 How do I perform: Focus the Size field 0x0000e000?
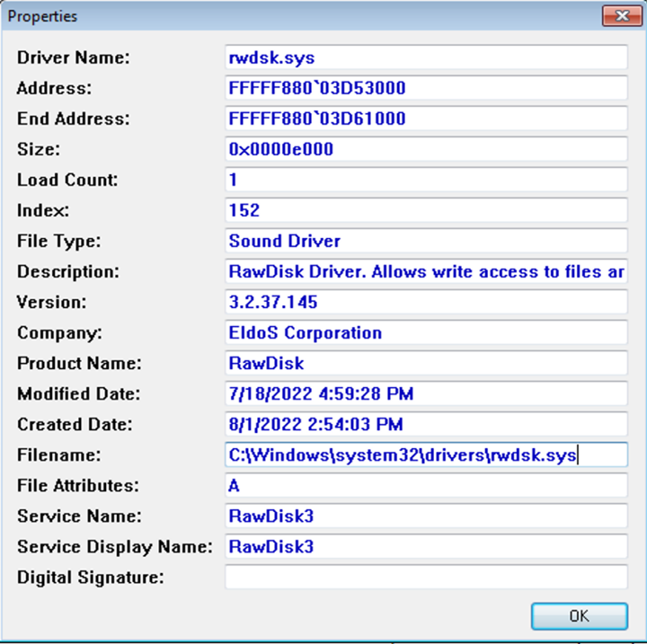click(426, 149)
